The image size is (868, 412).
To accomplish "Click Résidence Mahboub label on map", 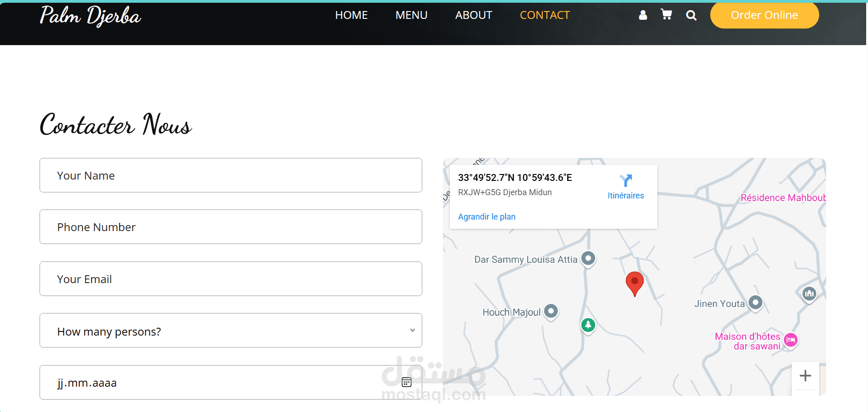I will [x=783, y=198].
